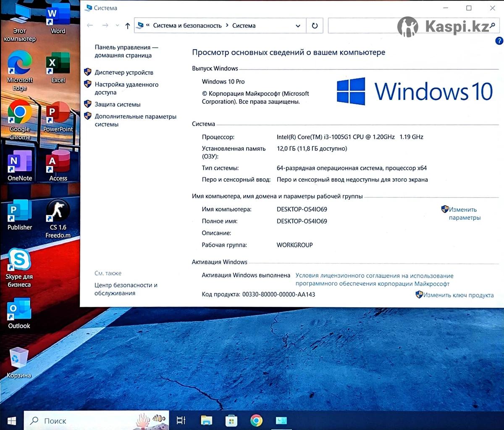This screenshot has width=504, height=430.
Task: Open the Access desktop shortcut
Action: coord(58,166)
